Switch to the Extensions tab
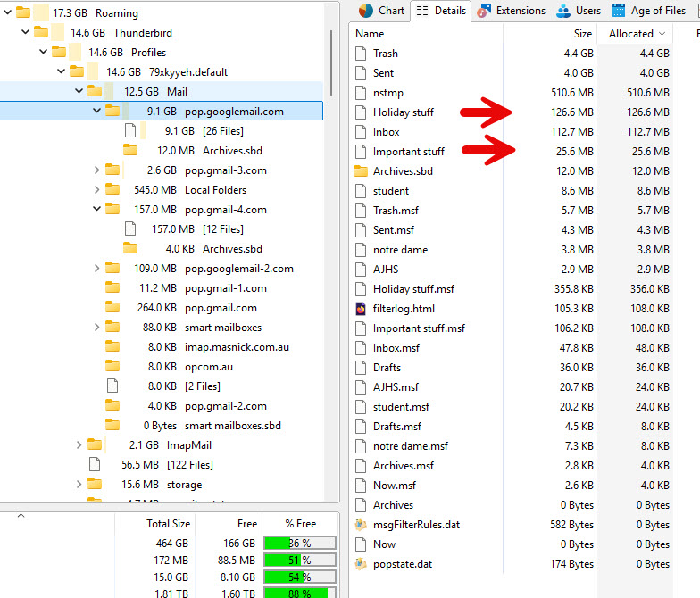The width and height of the screenshot is (700, 598). pos(511,11)
